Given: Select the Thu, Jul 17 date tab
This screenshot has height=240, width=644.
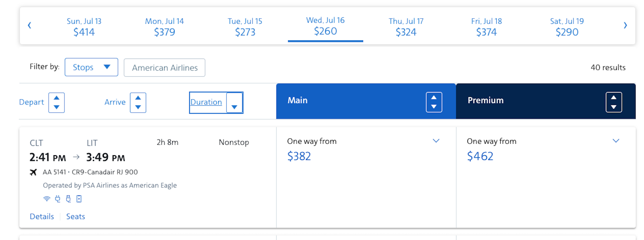Looking at the screenshot, I should (406, 27).
